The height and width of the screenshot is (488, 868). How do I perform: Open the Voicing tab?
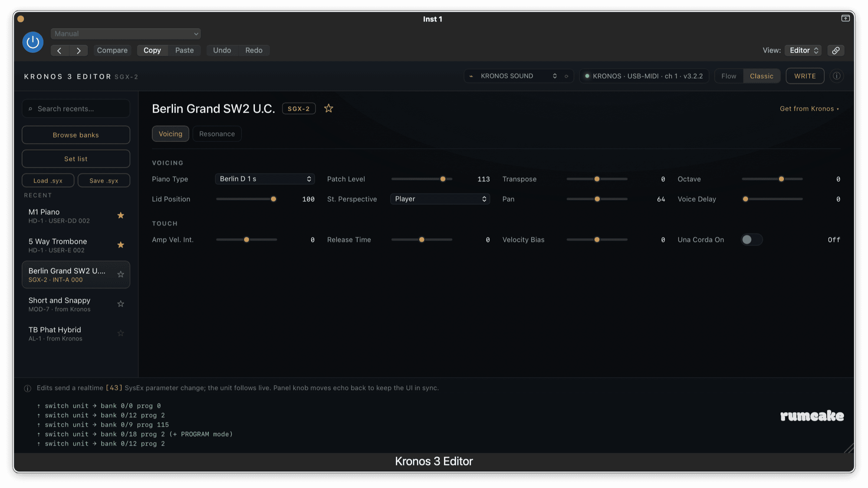pyautogui.click(x=170, y=134)
